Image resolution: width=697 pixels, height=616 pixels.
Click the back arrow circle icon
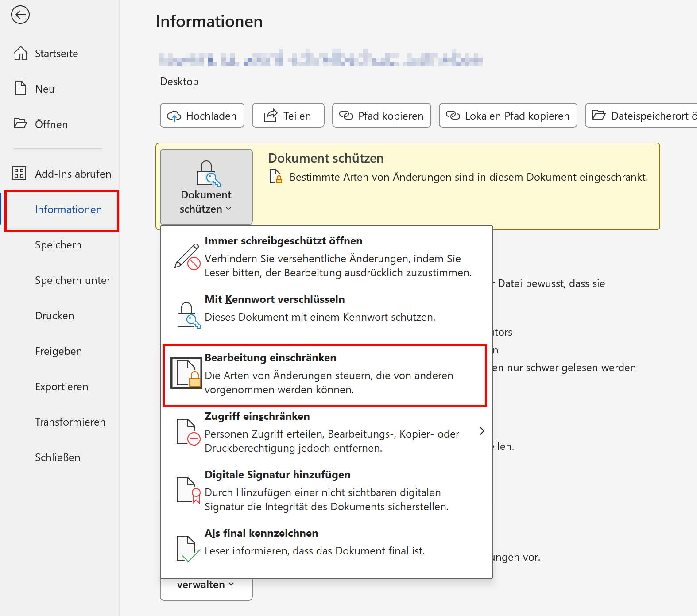(20, 15)
